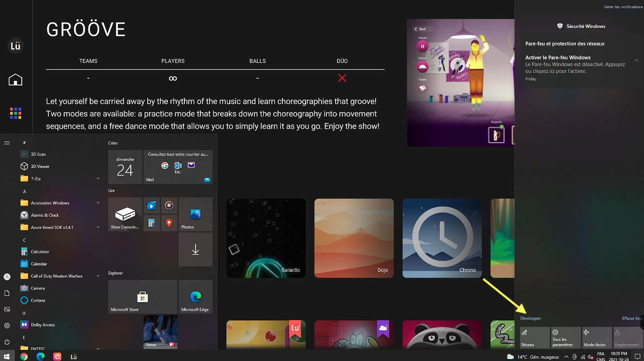Toggle Emplacement quick action
The height and width of the screenshot is (361, 644).
click(628, 337)
